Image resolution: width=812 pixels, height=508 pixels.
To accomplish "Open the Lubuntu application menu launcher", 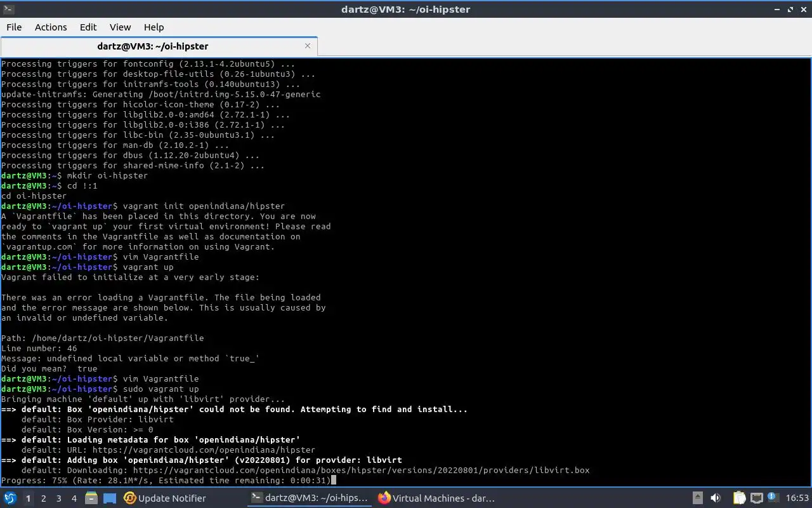I will pos(10,498).
